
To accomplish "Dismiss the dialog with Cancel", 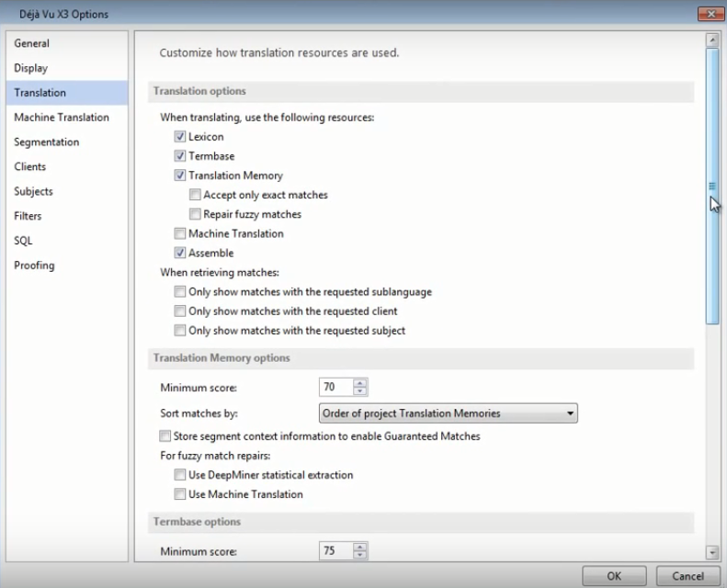I will click(x=688, y=576).
